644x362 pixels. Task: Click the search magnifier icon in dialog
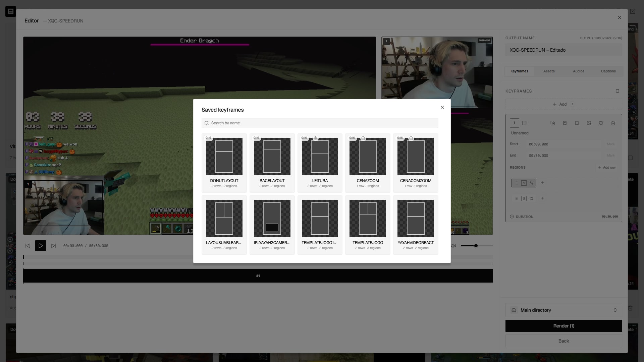click(207, 123)
